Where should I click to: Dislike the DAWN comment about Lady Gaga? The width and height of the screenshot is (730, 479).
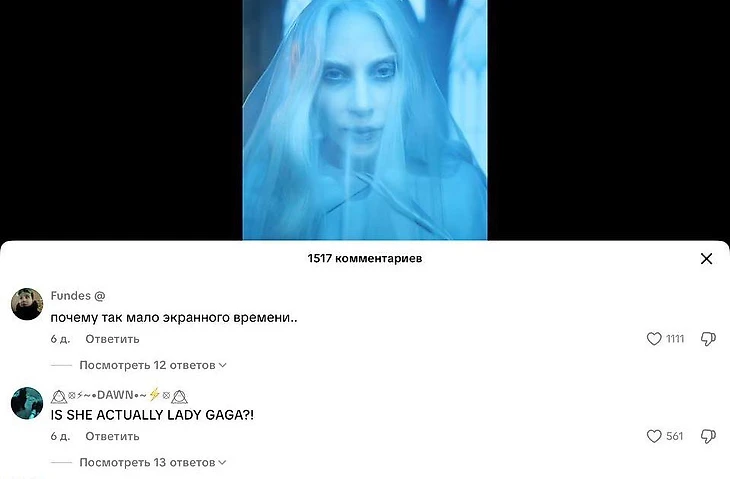tap(708, 436)
